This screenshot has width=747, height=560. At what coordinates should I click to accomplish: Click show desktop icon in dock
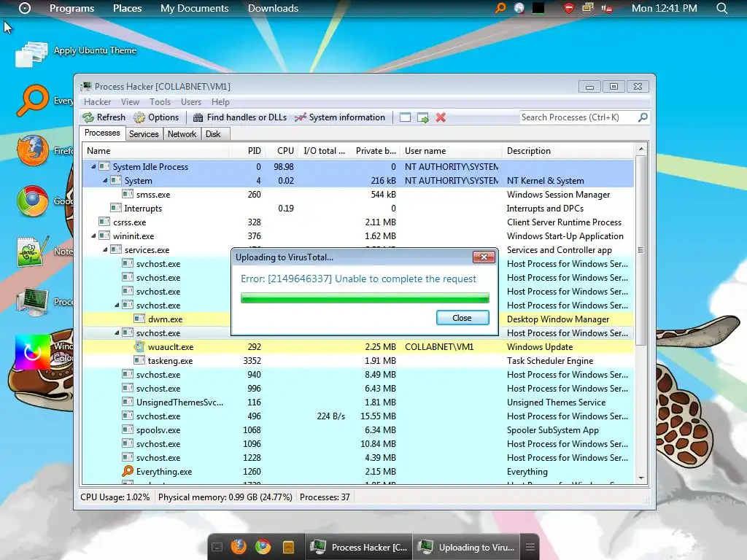point(217,547)
